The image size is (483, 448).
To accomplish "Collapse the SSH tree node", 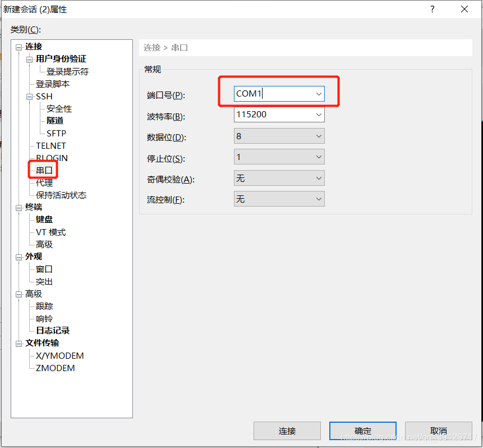I will click(29, 97).
